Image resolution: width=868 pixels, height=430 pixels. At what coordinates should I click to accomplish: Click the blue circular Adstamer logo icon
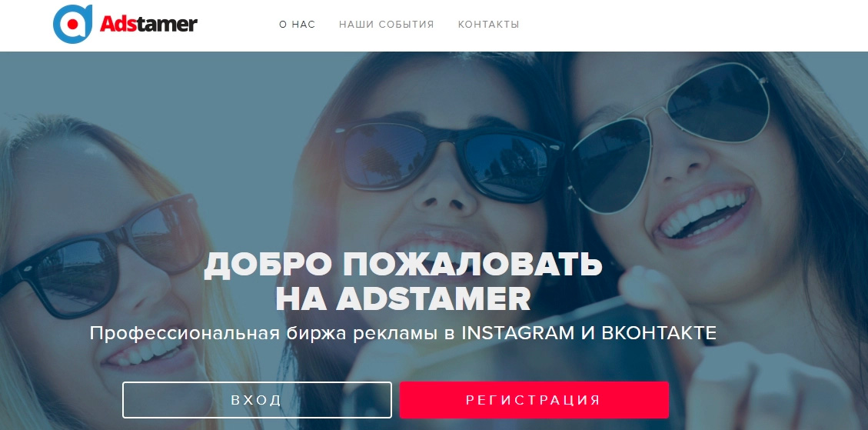tap(72, 24)
